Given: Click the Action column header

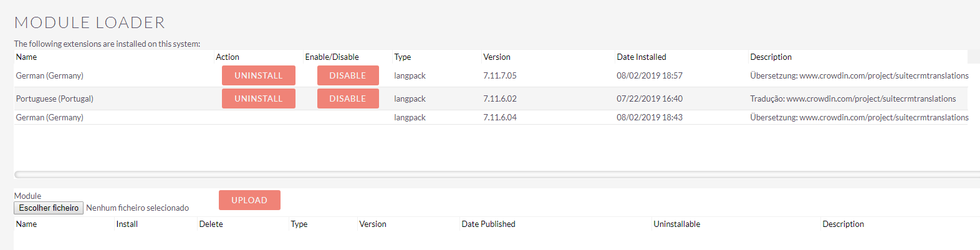Looking at the screenshot, I should pos(228,57).
